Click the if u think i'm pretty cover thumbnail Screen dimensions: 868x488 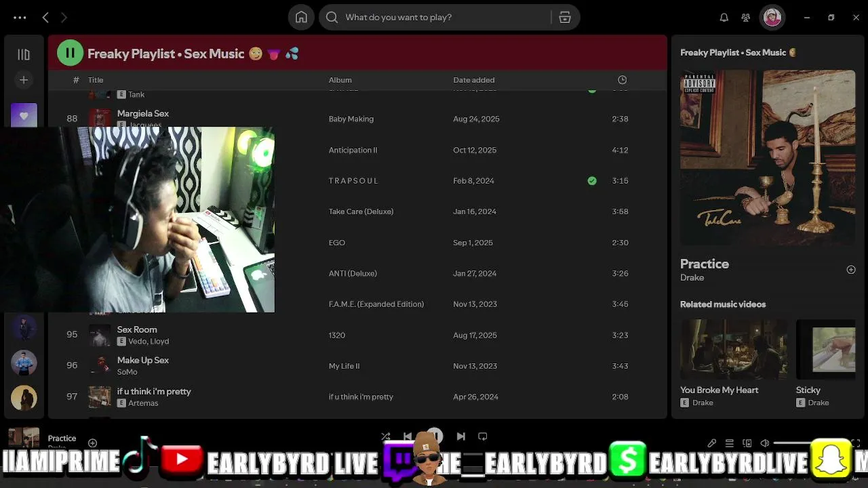click(x=100, y=397)
